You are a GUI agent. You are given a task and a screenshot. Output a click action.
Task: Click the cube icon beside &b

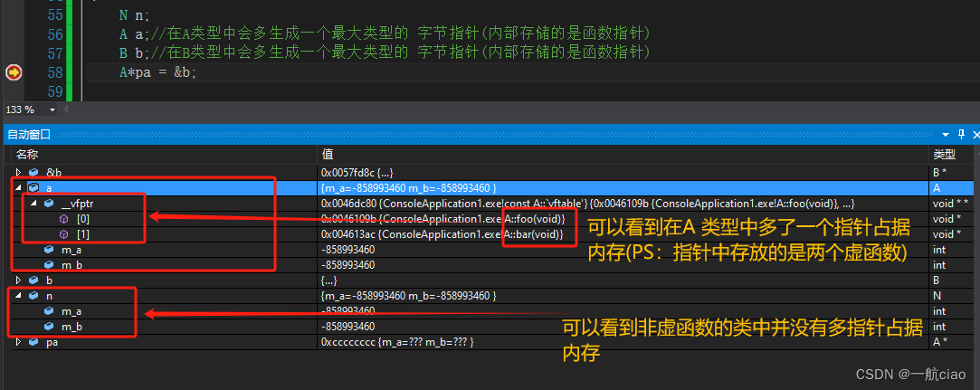click(33, 172)
